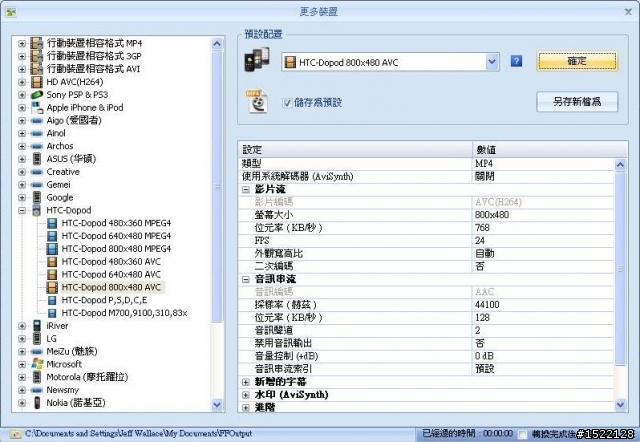Image resolution: width=640 pixels, height=442 pixels.
Task: Toggle the 轉換完成後 checkbox in status bar
Action: 522,434
